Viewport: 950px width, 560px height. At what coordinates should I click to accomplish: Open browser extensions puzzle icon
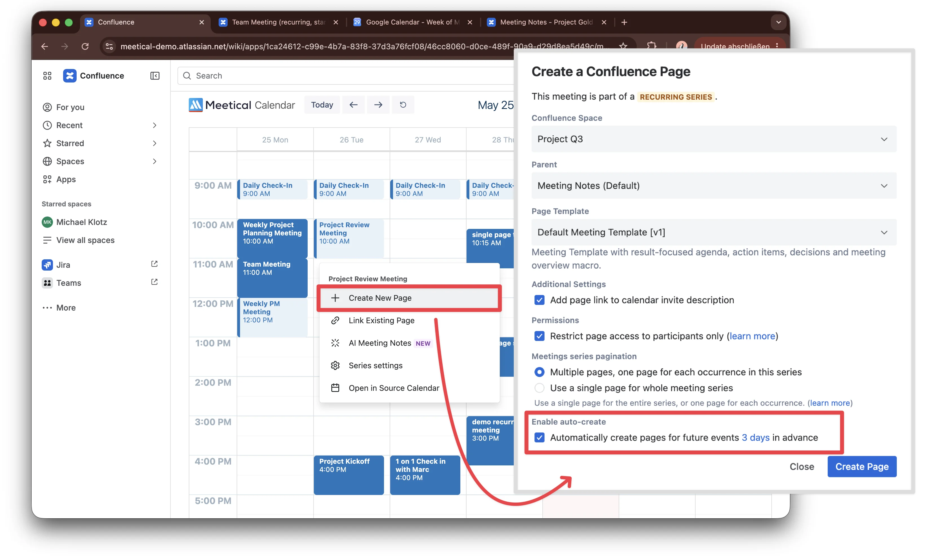(x=652, y=46)
